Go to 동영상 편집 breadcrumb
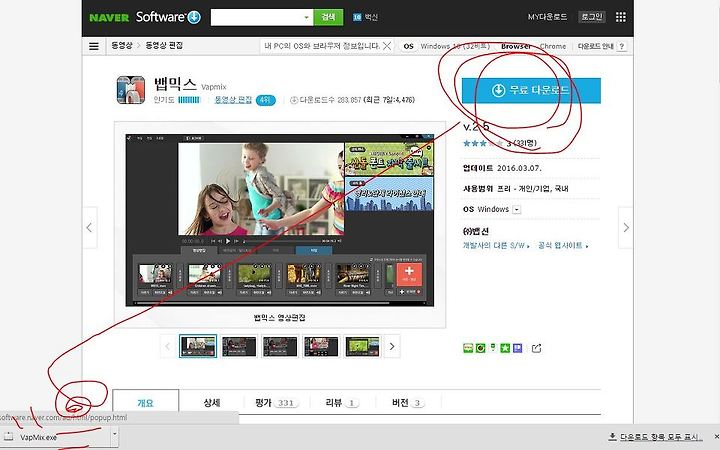Screen dimensions: 720x450 pos(164,45)
